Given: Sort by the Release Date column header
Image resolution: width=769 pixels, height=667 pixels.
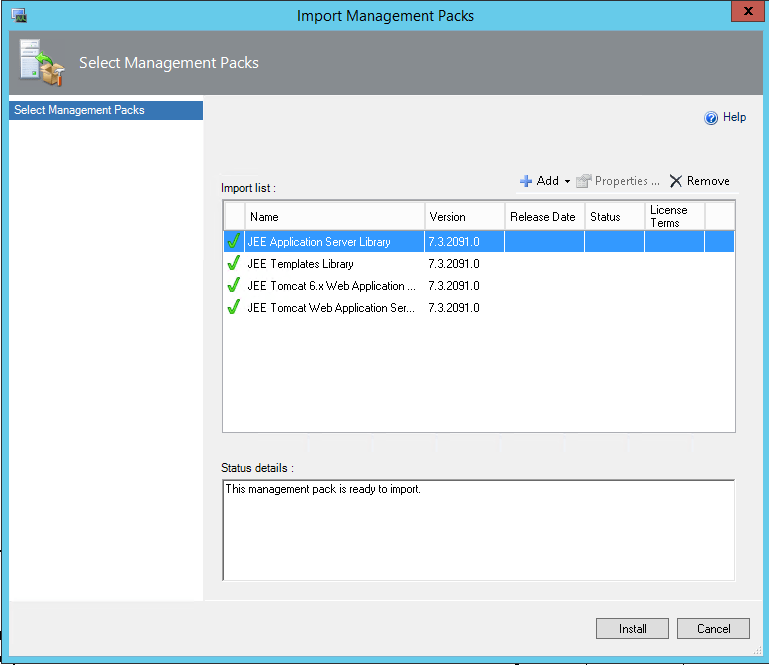Looking at the screenshot, I should (545, 216).
